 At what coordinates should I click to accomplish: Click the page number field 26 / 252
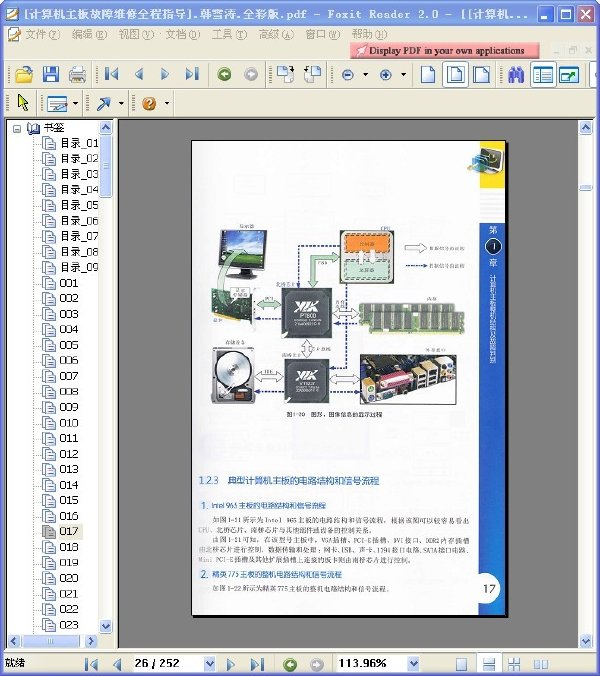tap(168, 663)
